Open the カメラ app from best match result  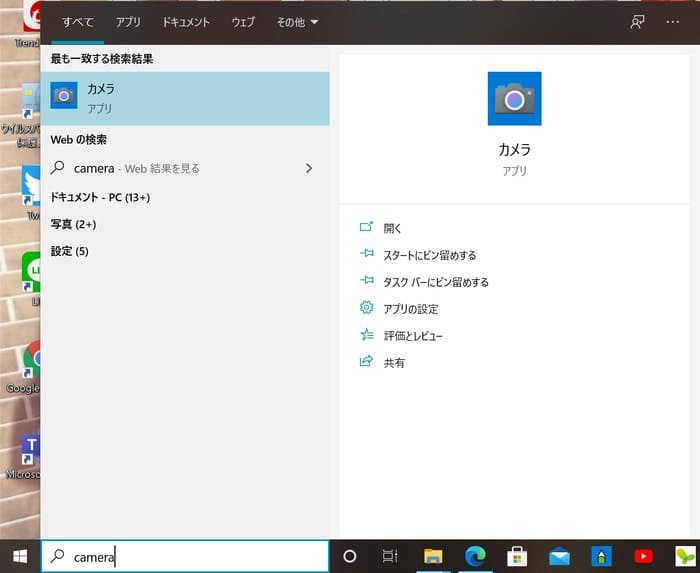pos(185,98)
